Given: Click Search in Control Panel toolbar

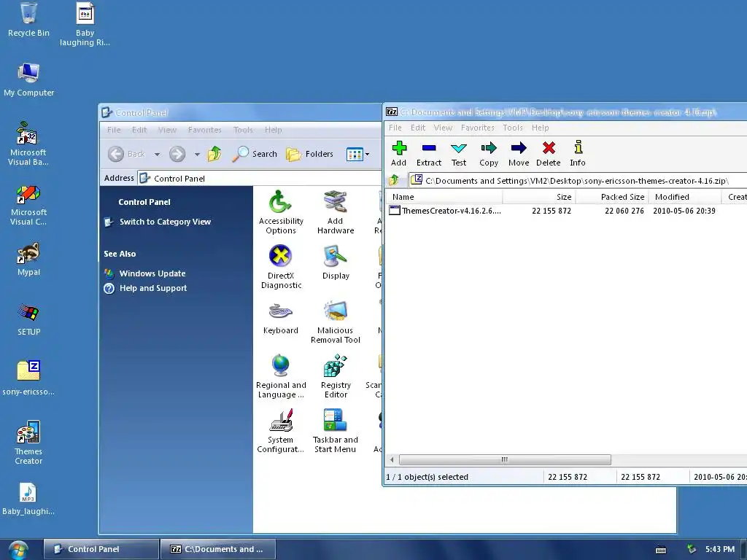Looking at the screenshot, I should (x=255, y=154).
